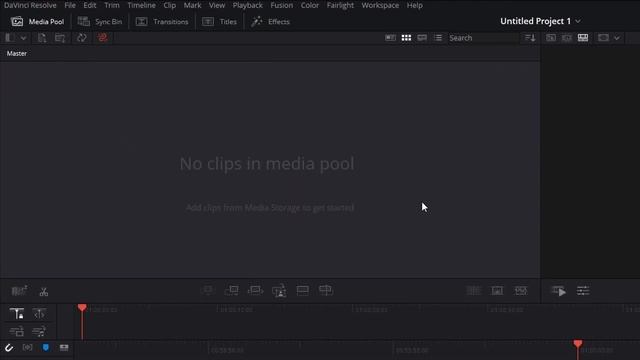Open the Mark menu
The height and width of the screenshot is (360, 640).
(192, 5)
